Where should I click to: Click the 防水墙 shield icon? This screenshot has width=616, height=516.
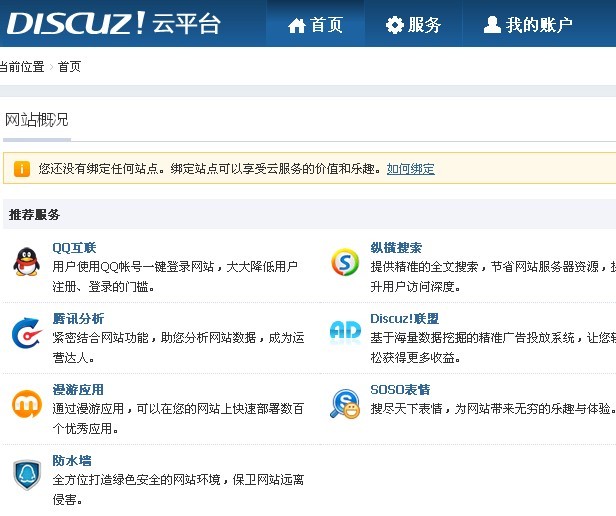(x=26, y=475)
